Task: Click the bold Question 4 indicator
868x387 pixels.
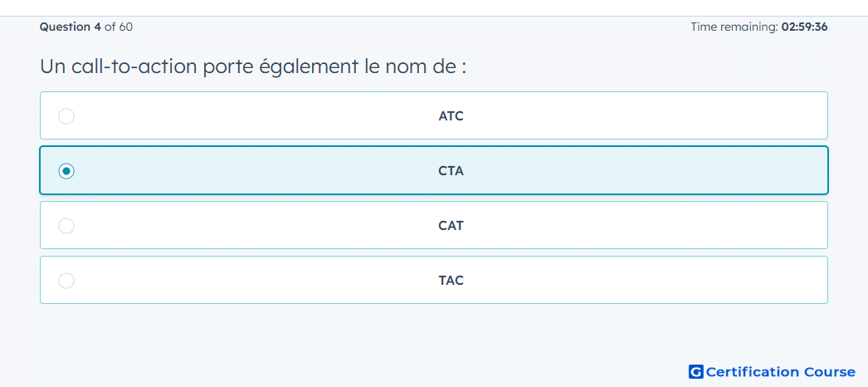Action: point(71,27)
